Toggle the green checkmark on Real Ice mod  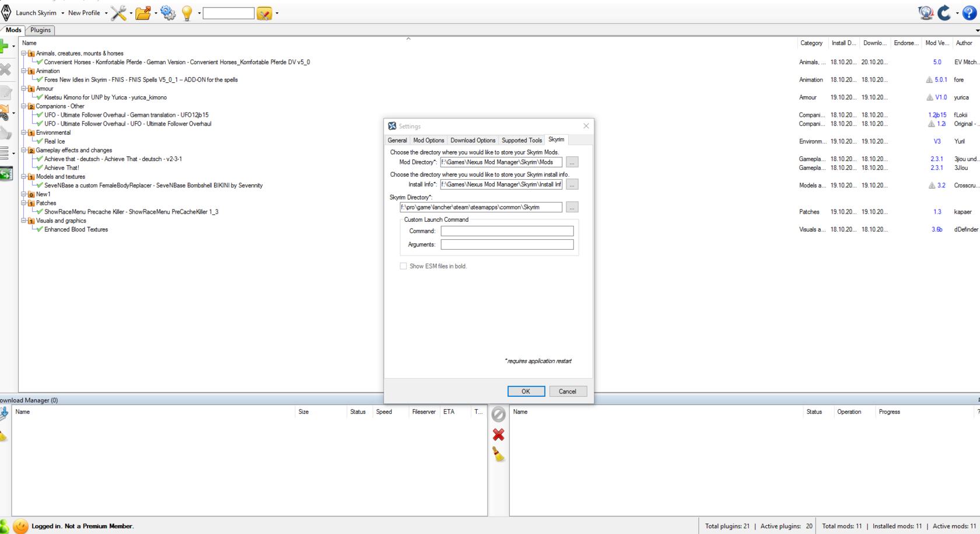point(40,141)
